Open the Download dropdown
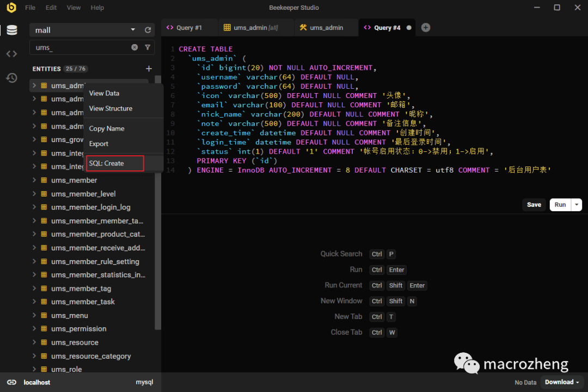Screen dimensions: 588x392 [x=562, y=382]
